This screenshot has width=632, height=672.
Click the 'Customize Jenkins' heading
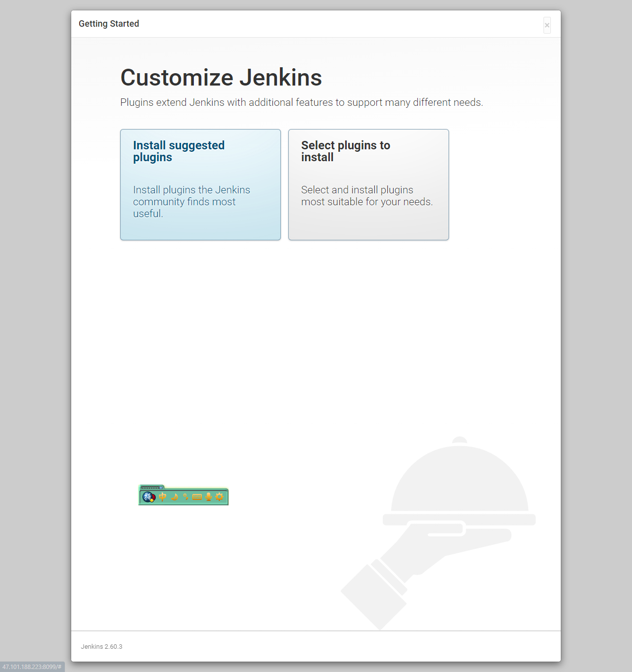[221, 78]
